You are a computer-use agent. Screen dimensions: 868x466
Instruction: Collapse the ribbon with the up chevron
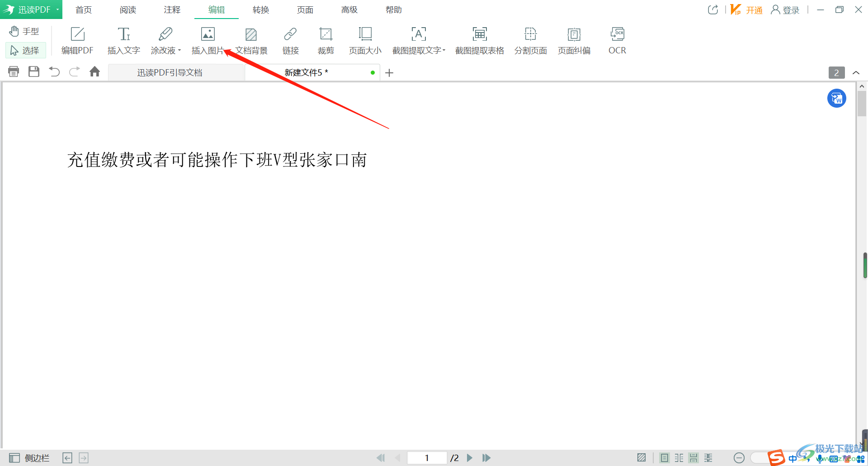856,72
